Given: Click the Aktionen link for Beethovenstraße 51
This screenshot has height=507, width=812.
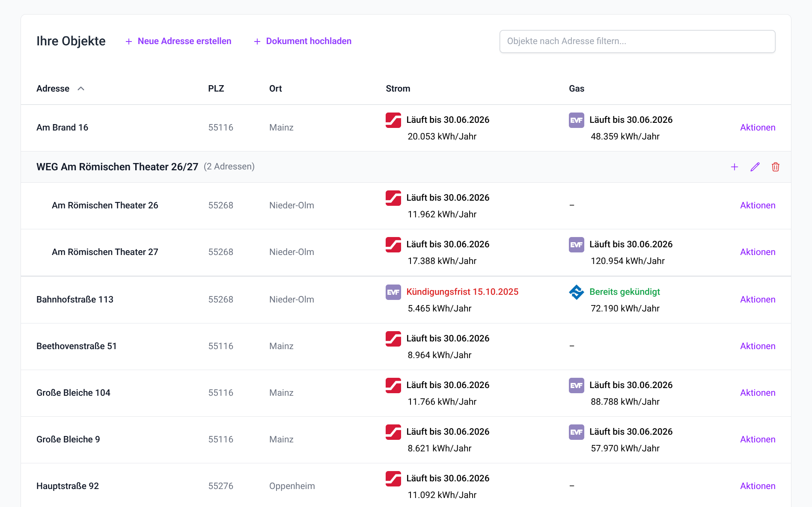Looking at the screenshot, I should click(x=758, y=346).
